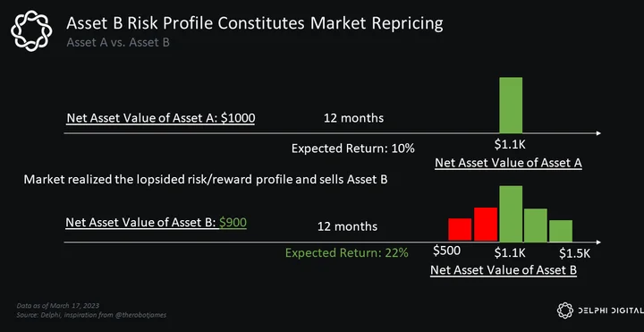This screenshot has width=644, height=332.
Task: Click the $500 axis label
Action: coord(446,251)
